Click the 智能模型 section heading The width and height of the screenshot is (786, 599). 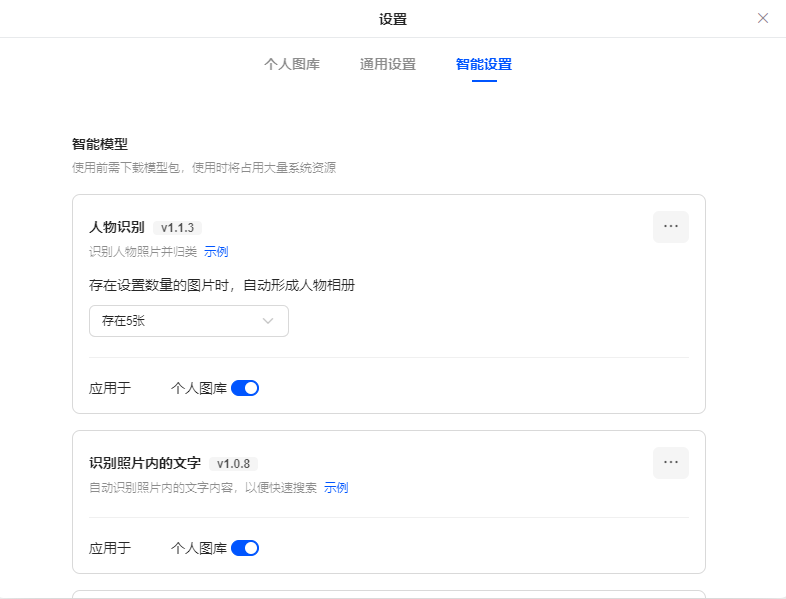click(100, 144)
